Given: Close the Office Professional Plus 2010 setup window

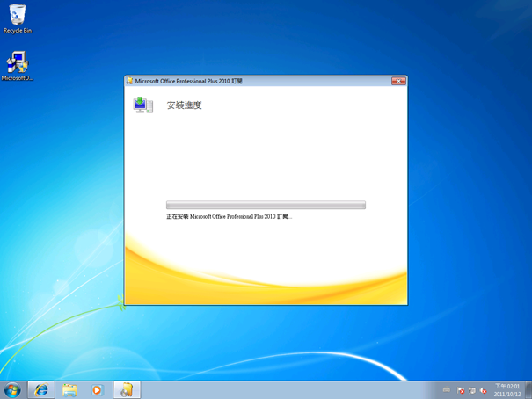Looking at the screenshot, I should [398, 81].
